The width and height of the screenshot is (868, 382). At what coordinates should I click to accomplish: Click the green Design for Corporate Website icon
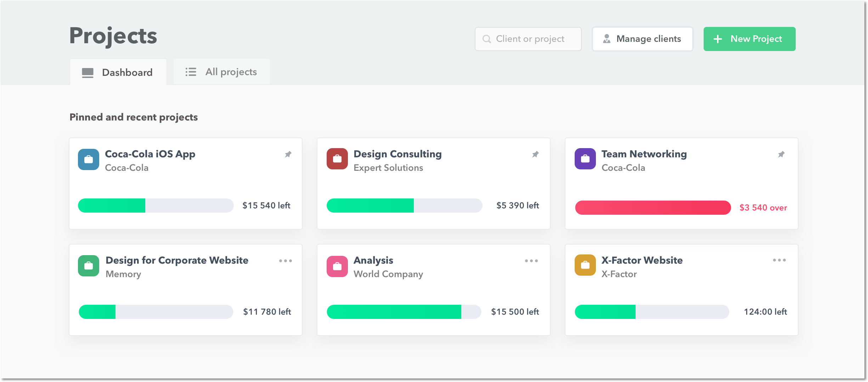coord(89,266)
